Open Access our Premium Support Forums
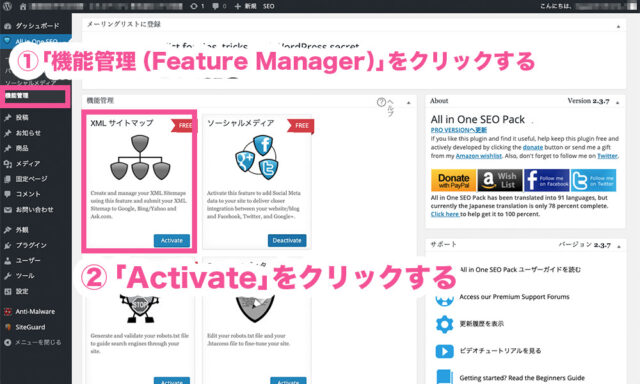 tap(514, 297)
